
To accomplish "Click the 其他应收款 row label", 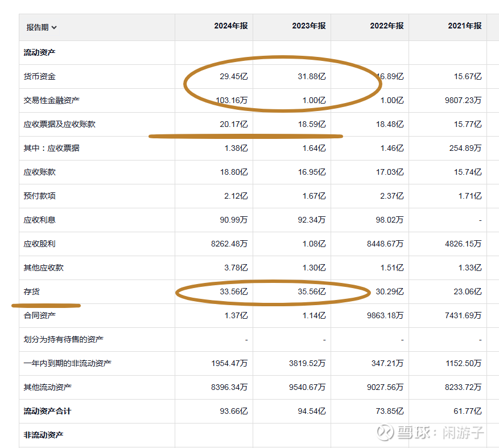I will tap(44, 268).
